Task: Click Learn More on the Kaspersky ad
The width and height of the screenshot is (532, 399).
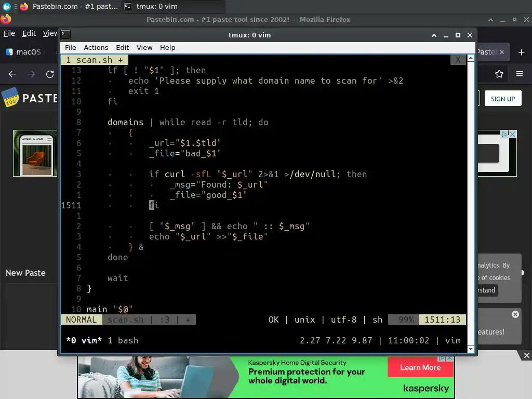Action: coord(420,367)
